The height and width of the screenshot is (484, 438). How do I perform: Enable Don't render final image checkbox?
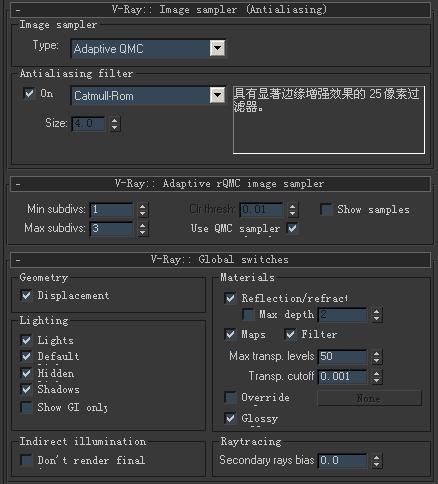pos(26,460)
